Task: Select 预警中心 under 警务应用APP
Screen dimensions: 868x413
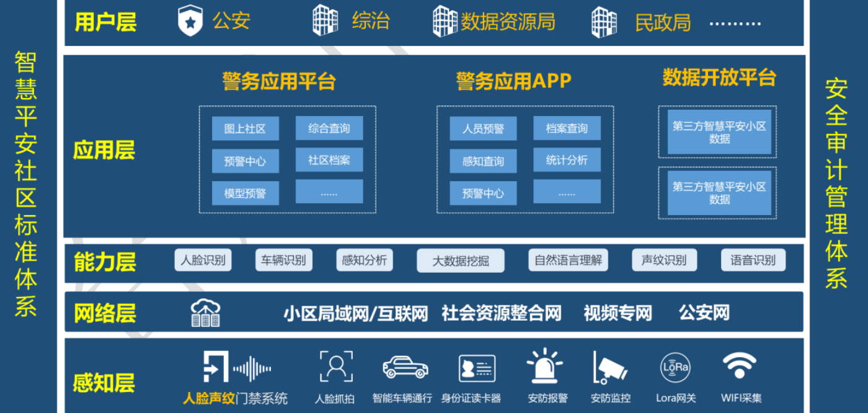Action: [483, 193]
